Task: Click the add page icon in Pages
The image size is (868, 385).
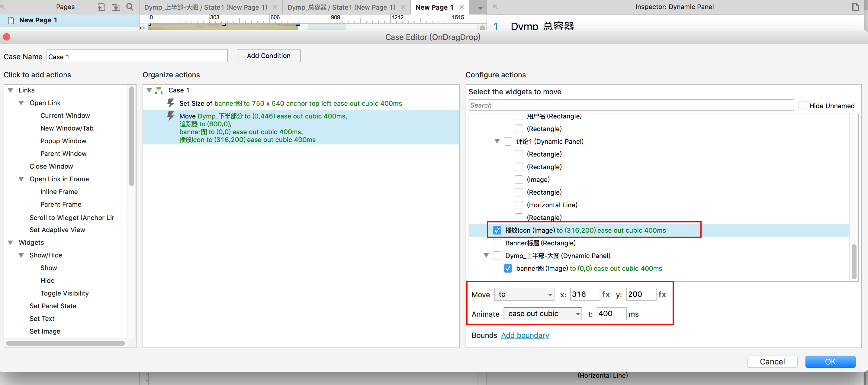Action: coord(101,7)
